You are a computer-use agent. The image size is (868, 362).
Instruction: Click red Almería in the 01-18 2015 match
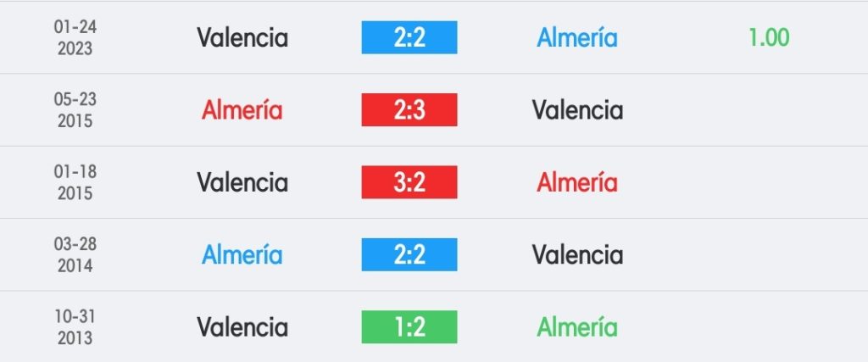(577, 182)
